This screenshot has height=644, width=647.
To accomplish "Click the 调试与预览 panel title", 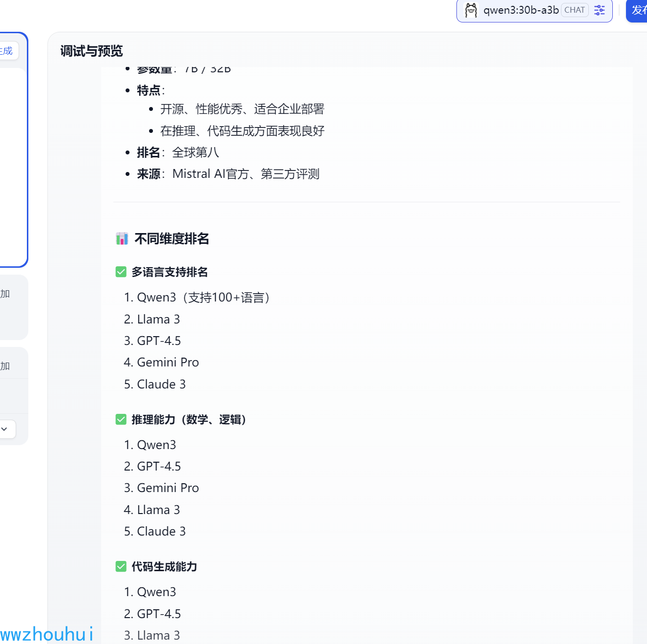I will point(91,51).
